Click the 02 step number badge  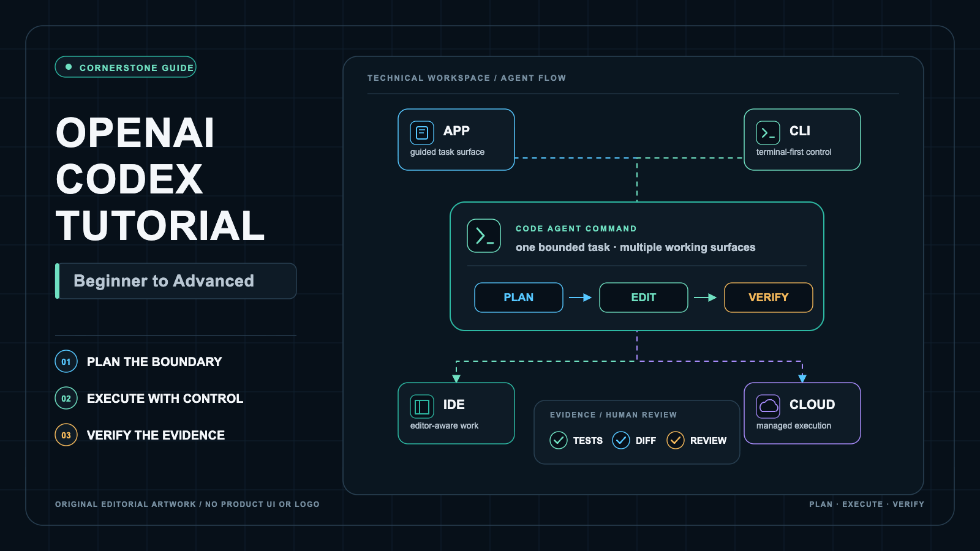66,399
